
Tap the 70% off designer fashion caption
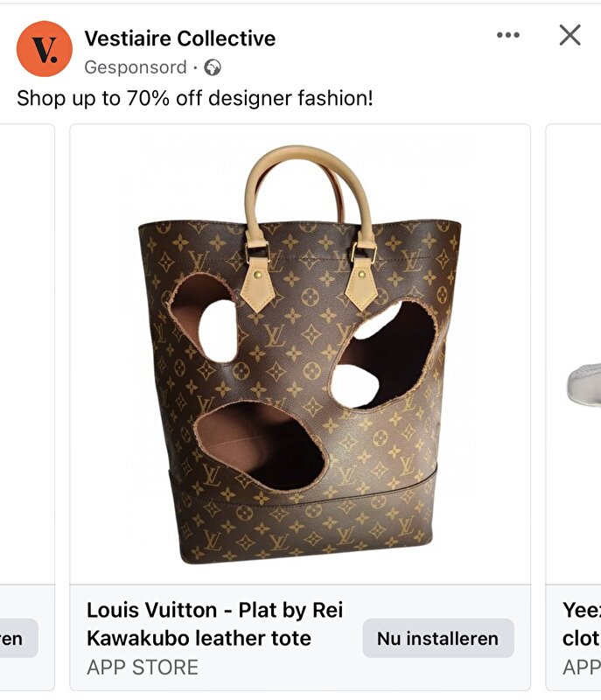pyautogui.click(x=194, y=98)
